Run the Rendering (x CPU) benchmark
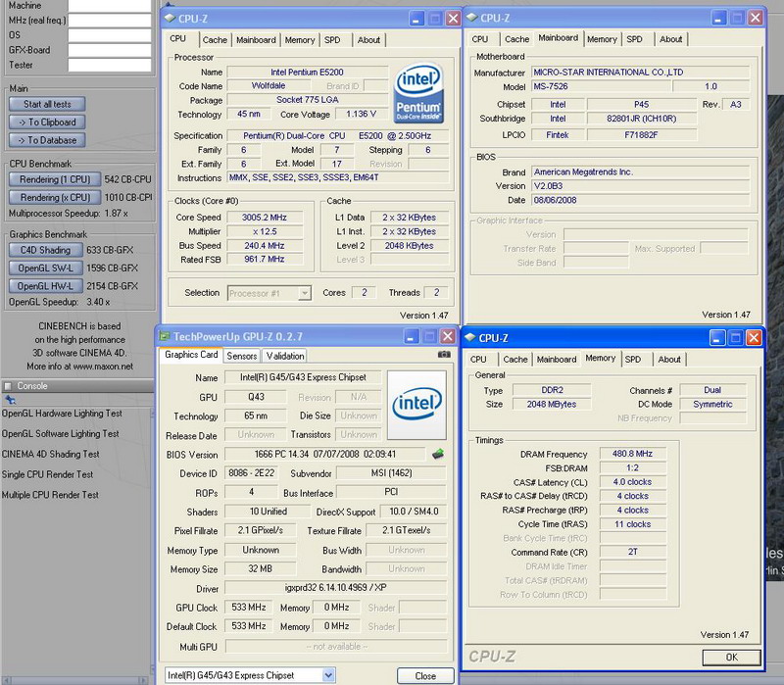 pyautogui.click(x=54, y=197)
